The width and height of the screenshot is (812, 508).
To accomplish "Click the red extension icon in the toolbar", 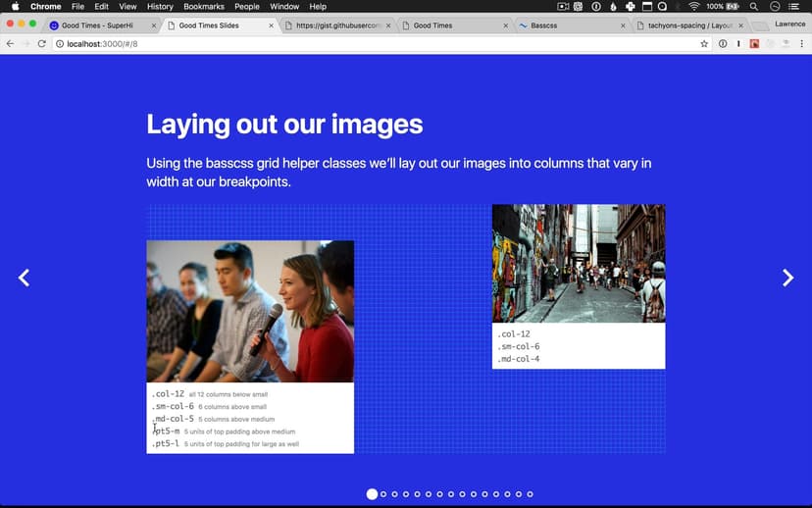I will [754, 44].
